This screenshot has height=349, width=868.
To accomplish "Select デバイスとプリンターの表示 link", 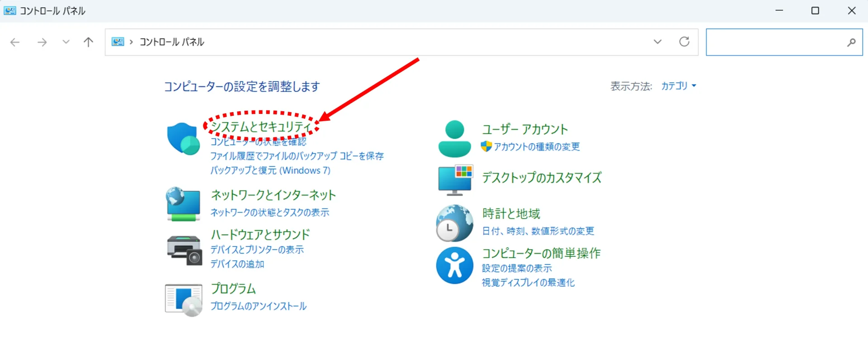I will pos(257,250).
